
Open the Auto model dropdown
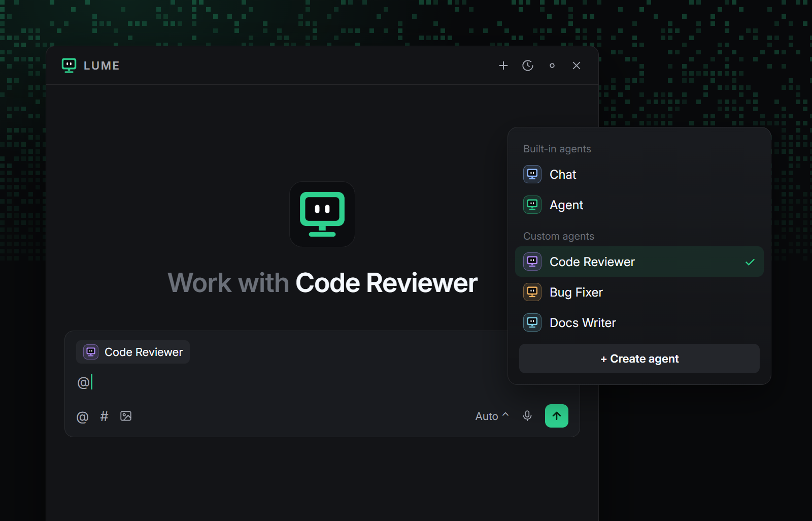pos(492,416)
